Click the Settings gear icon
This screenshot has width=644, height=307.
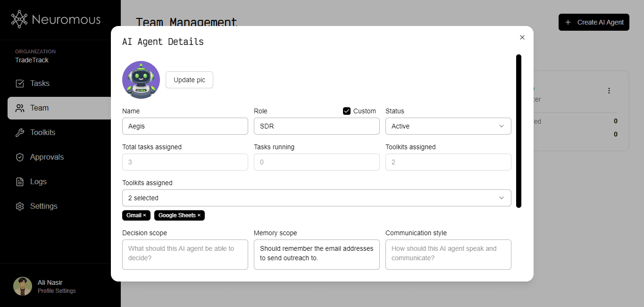[20, 206]
